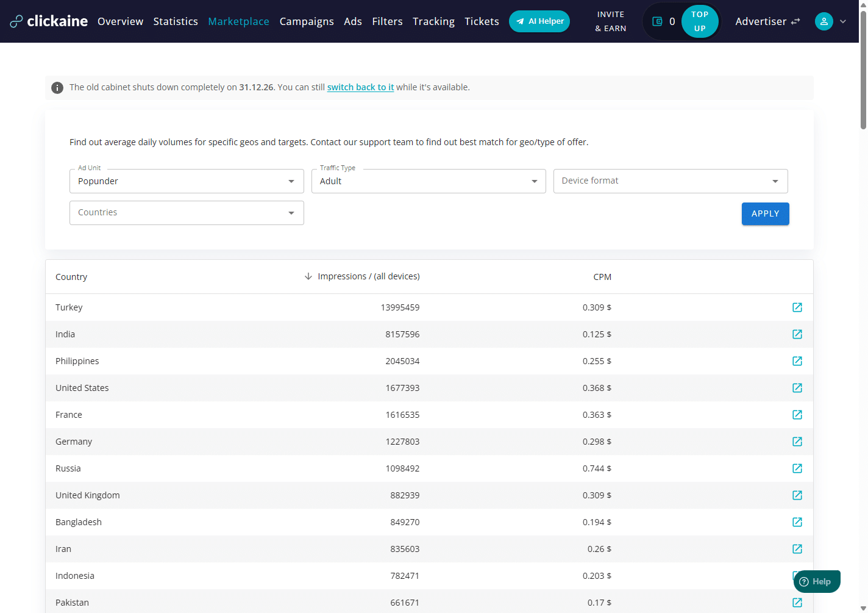
Task: Open the France row external link icon
Action: (x=797, y=415)
